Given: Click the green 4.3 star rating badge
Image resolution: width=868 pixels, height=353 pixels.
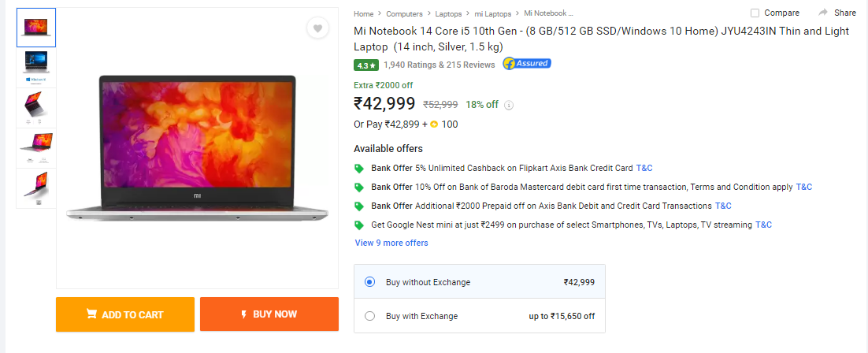Looking at the screenshot, I should pyautogui.click(x=366, y=65).
